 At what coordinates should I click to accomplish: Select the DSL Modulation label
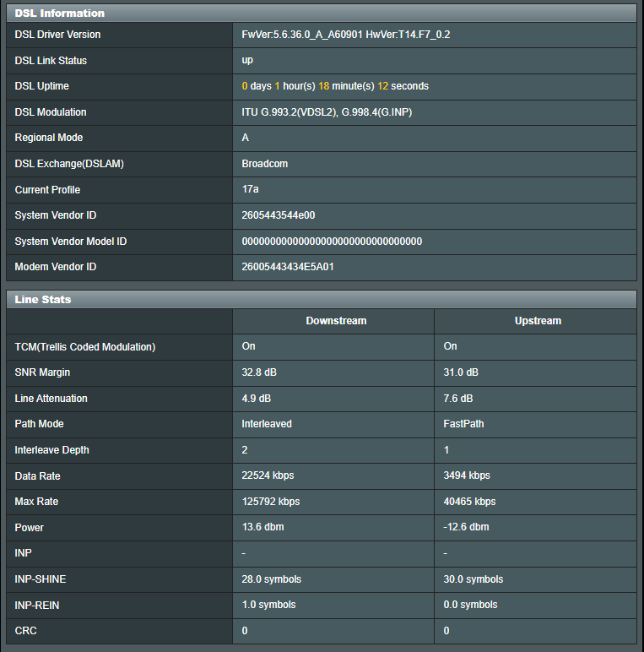(x=51, y=112)
